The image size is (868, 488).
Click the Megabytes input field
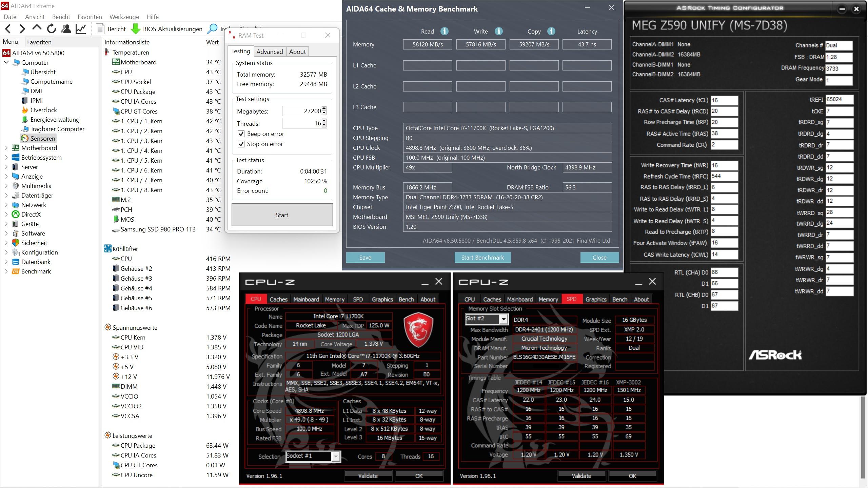302,111
